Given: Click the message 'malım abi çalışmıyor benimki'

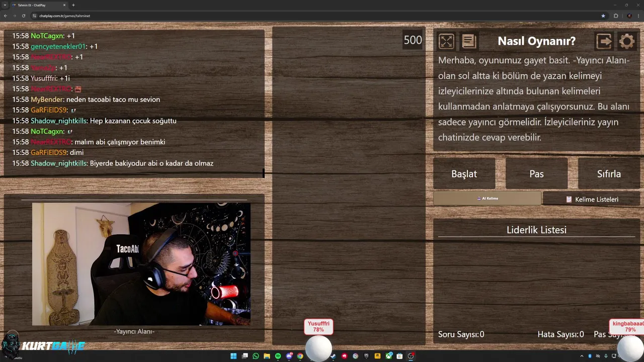Looking at the screenshot, I should click(120, 142).
